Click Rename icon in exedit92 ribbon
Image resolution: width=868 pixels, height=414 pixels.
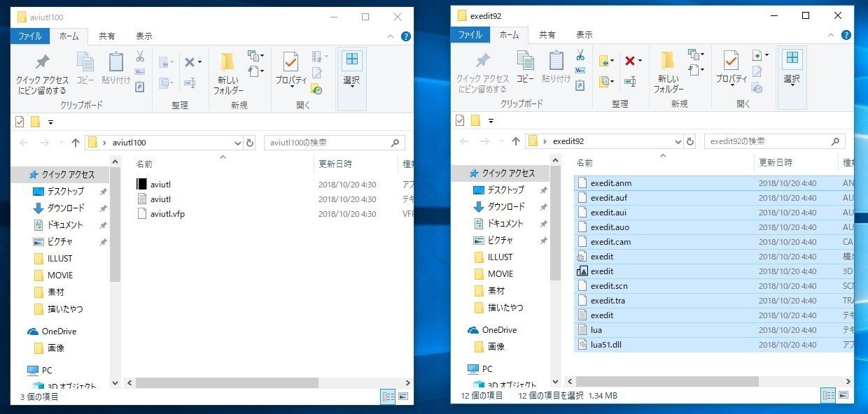point(630,81)
